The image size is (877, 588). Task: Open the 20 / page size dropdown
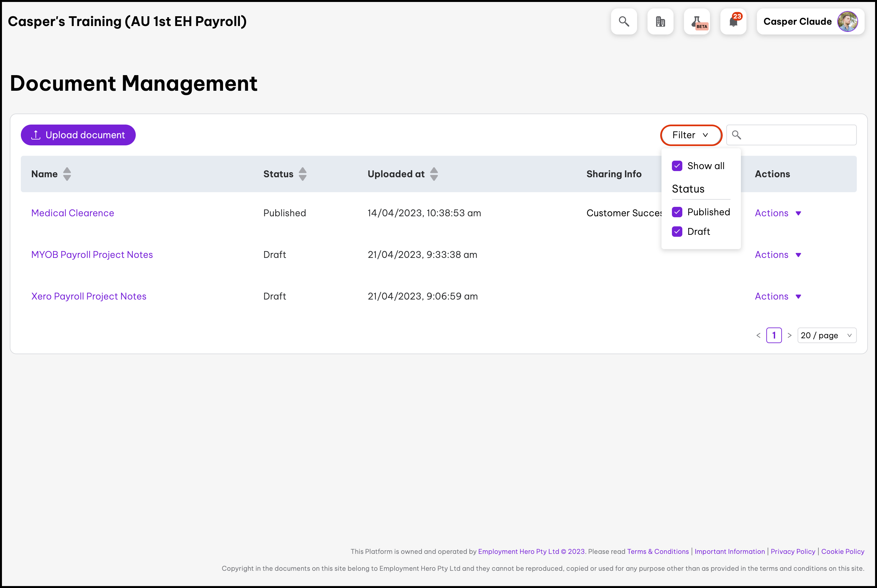[x=826, y=335]
